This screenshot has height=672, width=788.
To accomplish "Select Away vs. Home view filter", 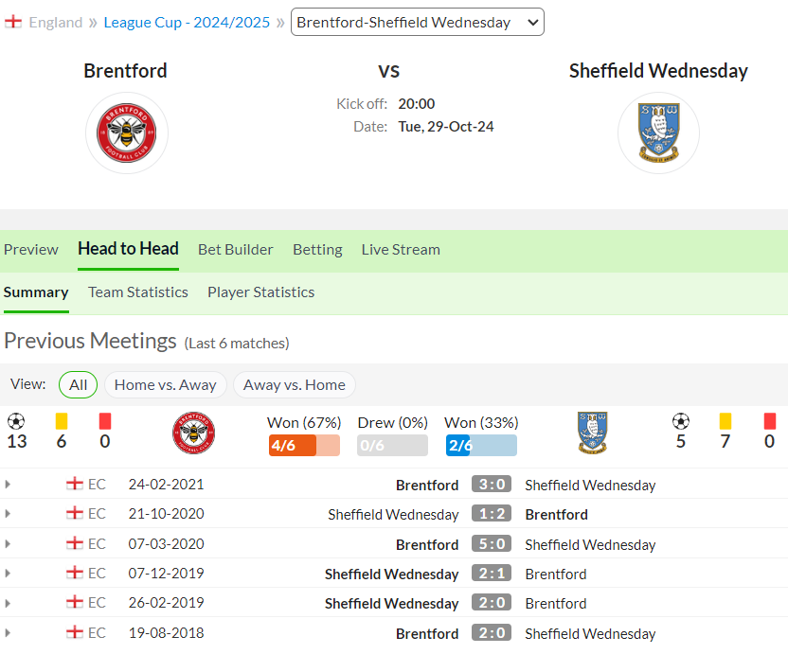I will (294, 384).
